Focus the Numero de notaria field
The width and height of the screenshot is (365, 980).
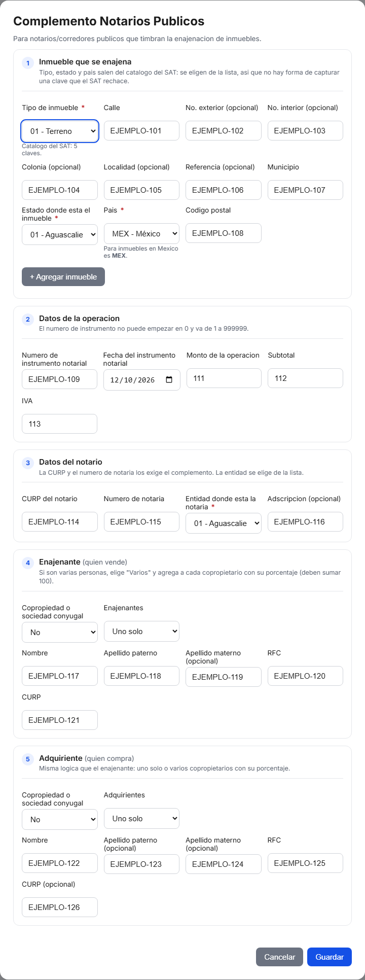141,521
